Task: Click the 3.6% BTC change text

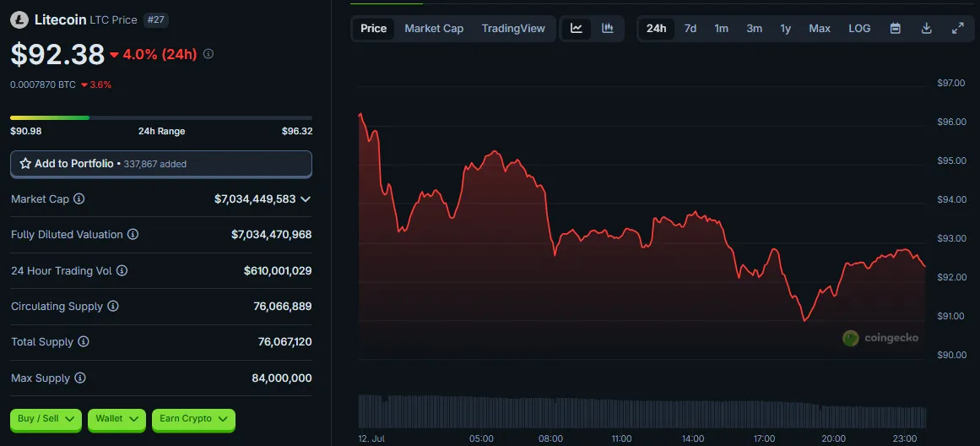Action: point(100,84)
